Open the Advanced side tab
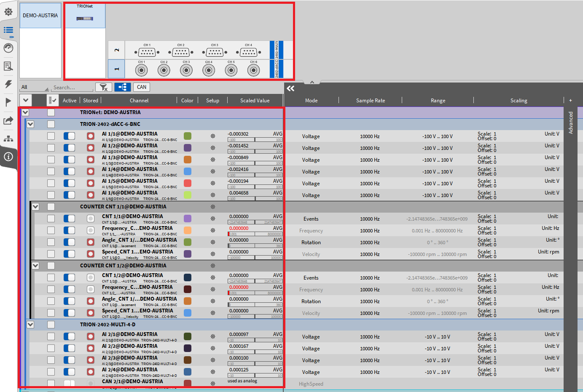The height and width of the screenshot is (392, 583). click(x=571, y=123)
